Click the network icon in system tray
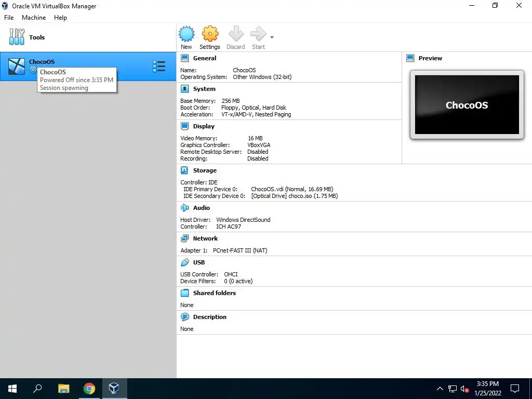The height and width of the screenshot is (399, 532). pyautogui.click(x=453, y=389)
